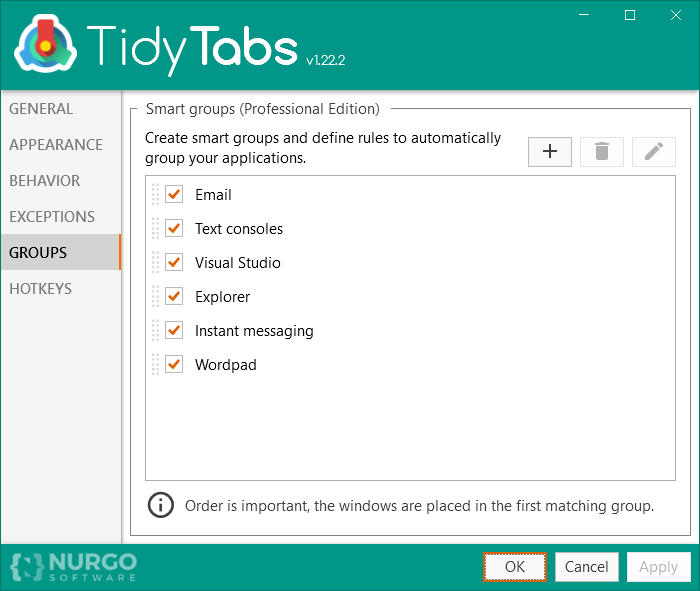Uncheck the Instant messaging checkbox
Image resolution: width=700 pixels, height=591 pixels.
[x=174, y=330]
